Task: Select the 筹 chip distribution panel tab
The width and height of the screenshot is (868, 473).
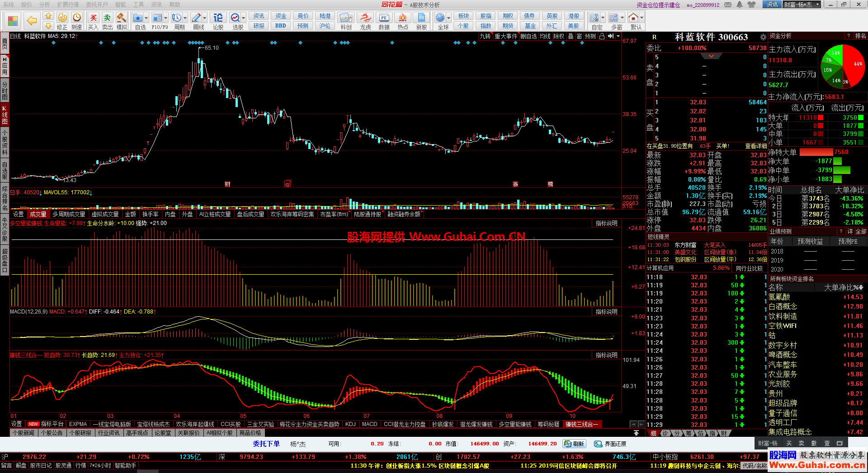Action: (x=689, y=433)
